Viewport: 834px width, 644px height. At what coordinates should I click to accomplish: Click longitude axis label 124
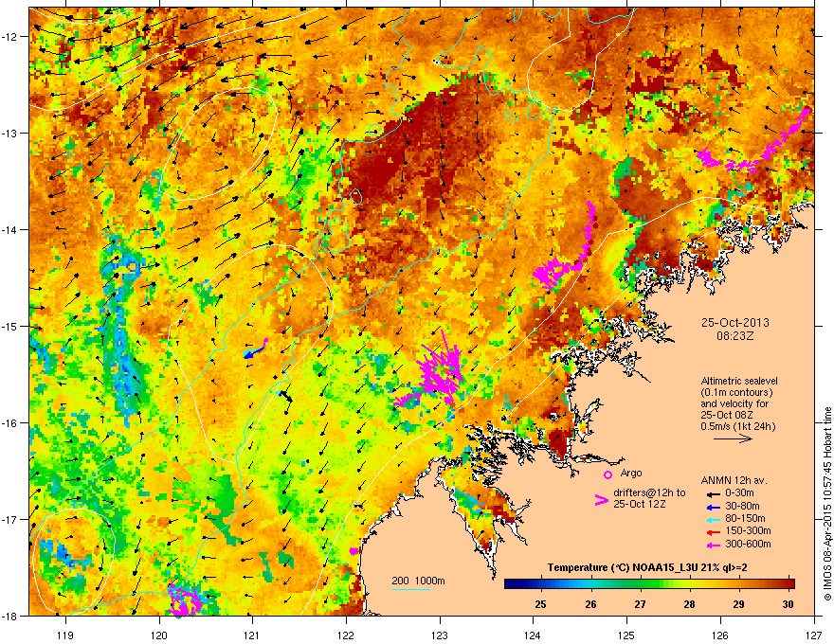click(533, 635)
